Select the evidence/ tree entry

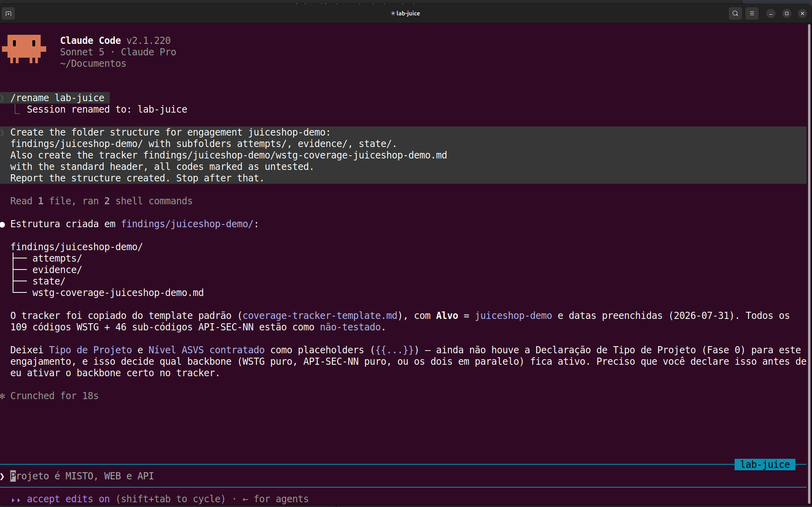(x=57, y=270)
